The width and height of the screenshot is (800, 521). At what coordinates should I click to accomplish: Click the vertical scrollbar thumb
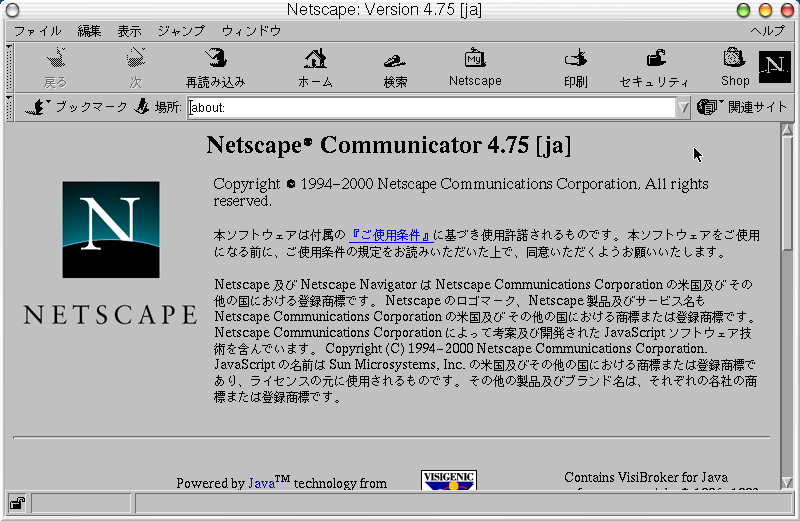[787, 193]
